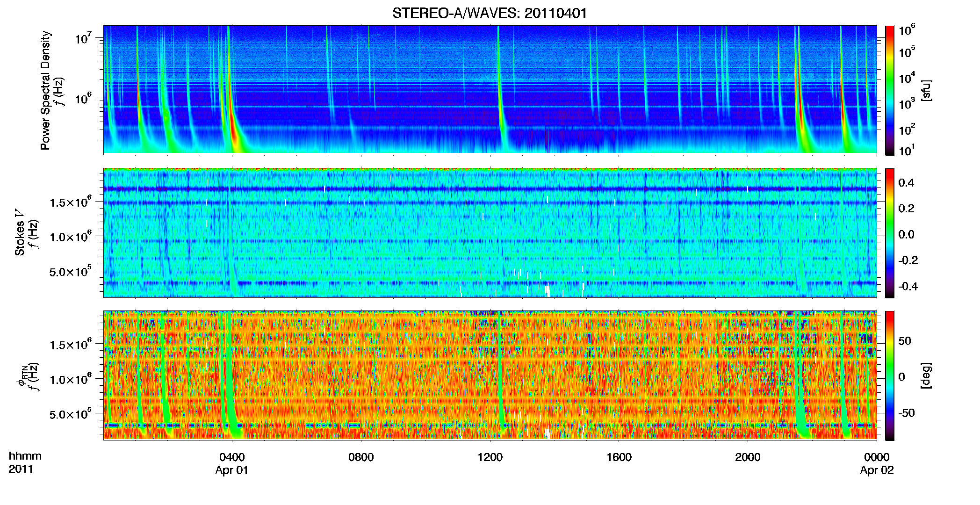Click the Stokes panel 1.5×10^6 tick label
This screenshot has width=980, height=505.
pos(71,201)
